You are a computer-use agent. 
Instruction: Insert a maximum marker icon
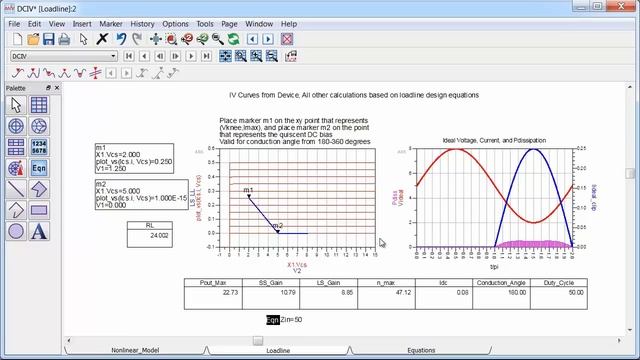pyautogui.click(x=64, y=73)
